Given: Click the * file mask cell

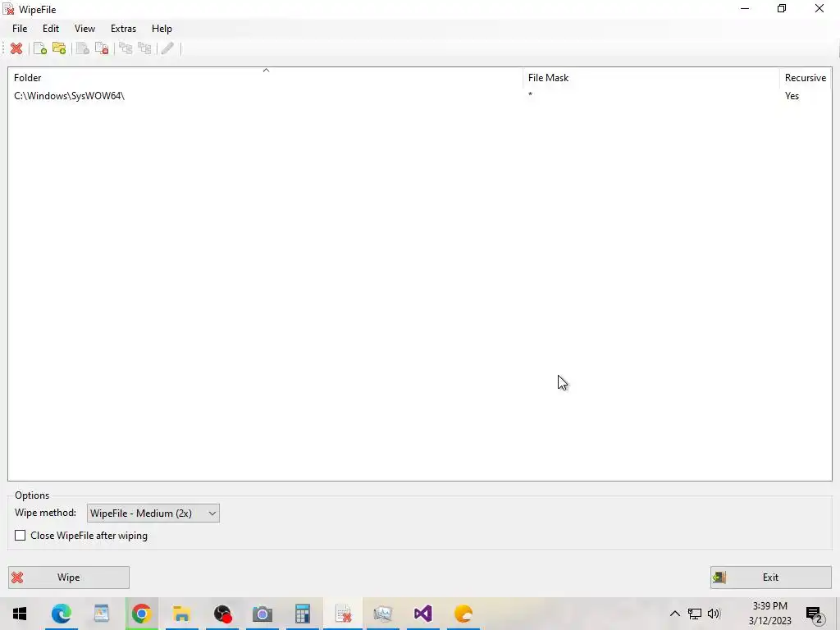Looking at the screenshot, I should (531, 95).
